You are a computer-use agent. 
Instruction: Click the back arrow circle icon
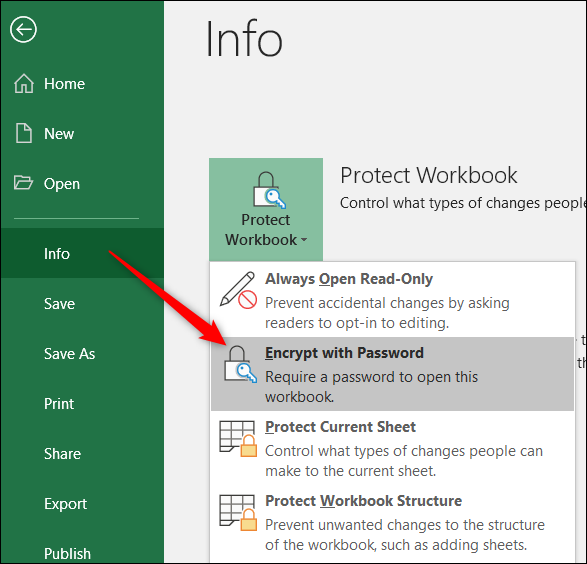click(x=23, y=30)
